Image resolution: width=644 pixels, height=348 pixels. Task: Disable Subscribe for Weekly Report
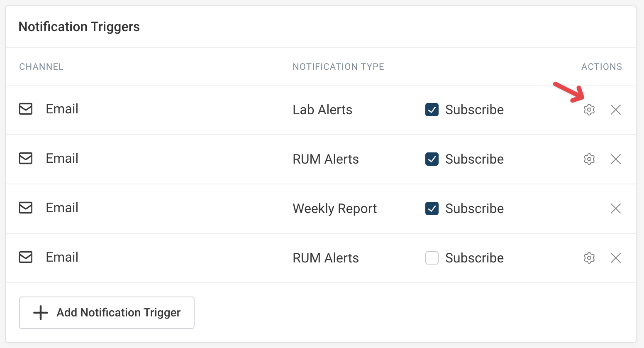(432, 208)
